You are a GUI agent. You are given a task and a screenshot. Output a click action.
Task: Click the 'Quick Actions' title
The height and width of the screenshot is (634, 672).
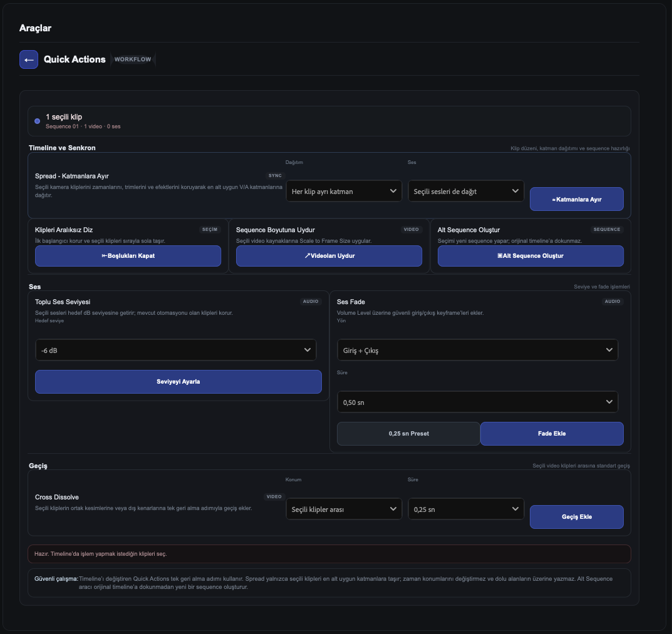coord(75,59)
